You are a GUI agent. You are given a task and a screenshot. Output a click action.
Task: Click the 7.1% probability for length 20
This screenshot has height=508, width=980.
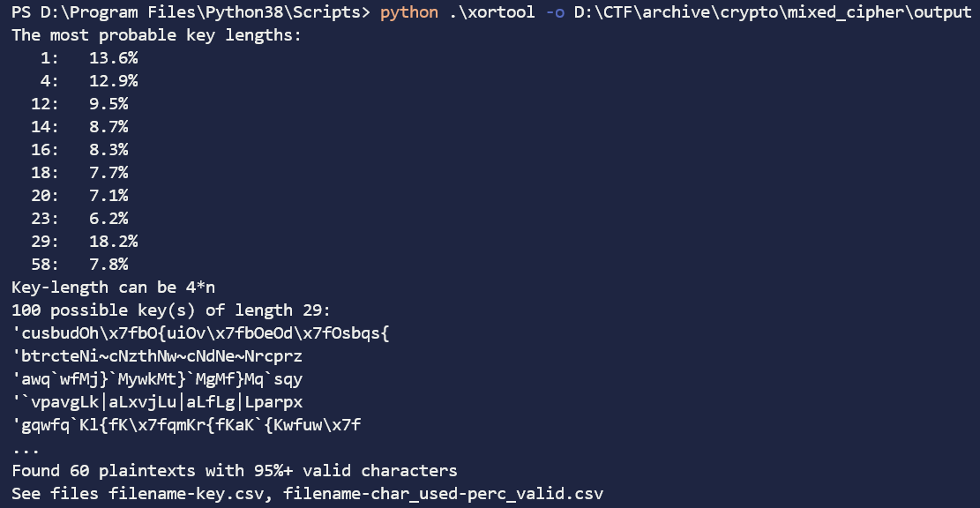108,196
